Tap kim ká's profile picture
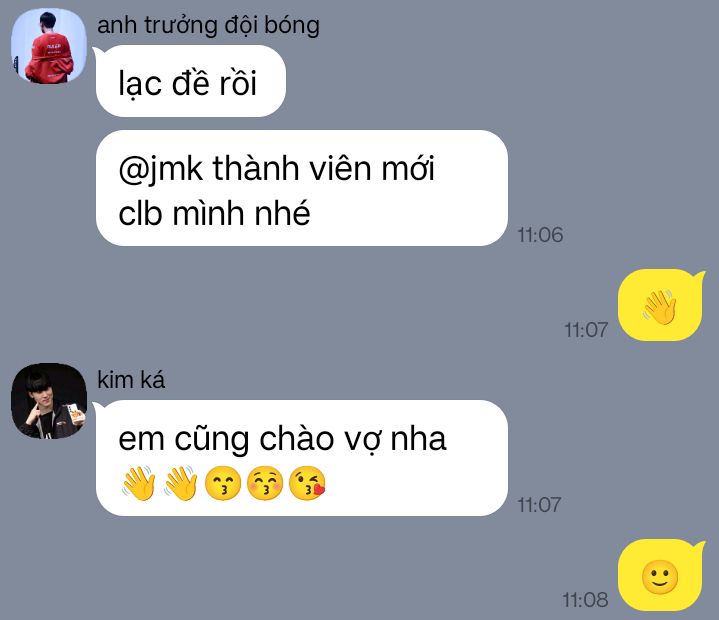Screen dimensions: 719x620 49,401
